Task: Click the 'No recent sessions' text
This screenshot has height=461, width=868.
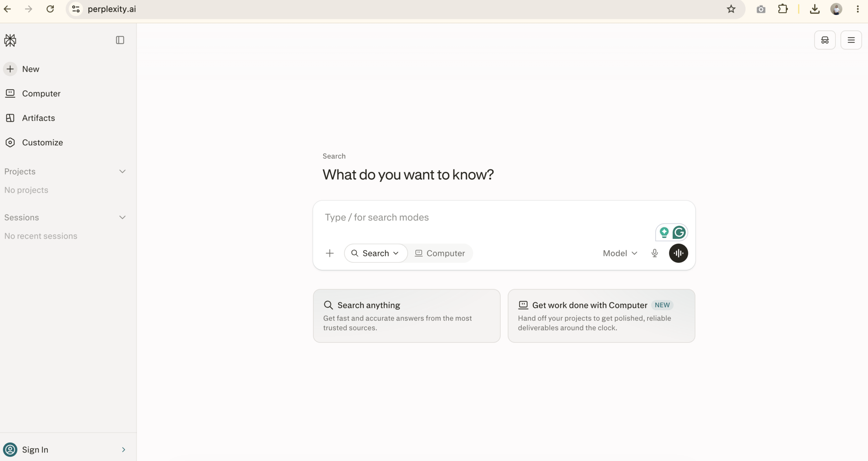Action: pos(41,236)
